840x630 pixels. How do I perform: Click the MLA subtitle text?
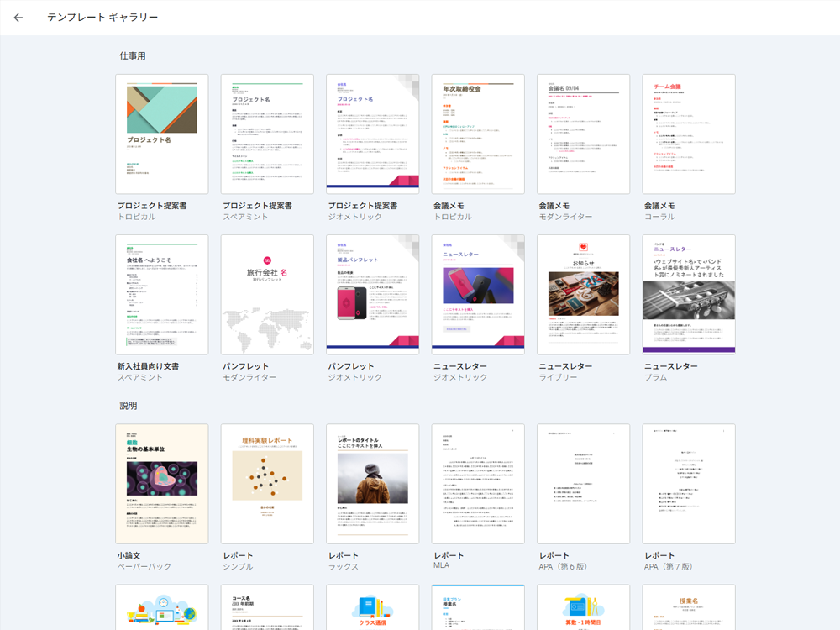[442, 565]
